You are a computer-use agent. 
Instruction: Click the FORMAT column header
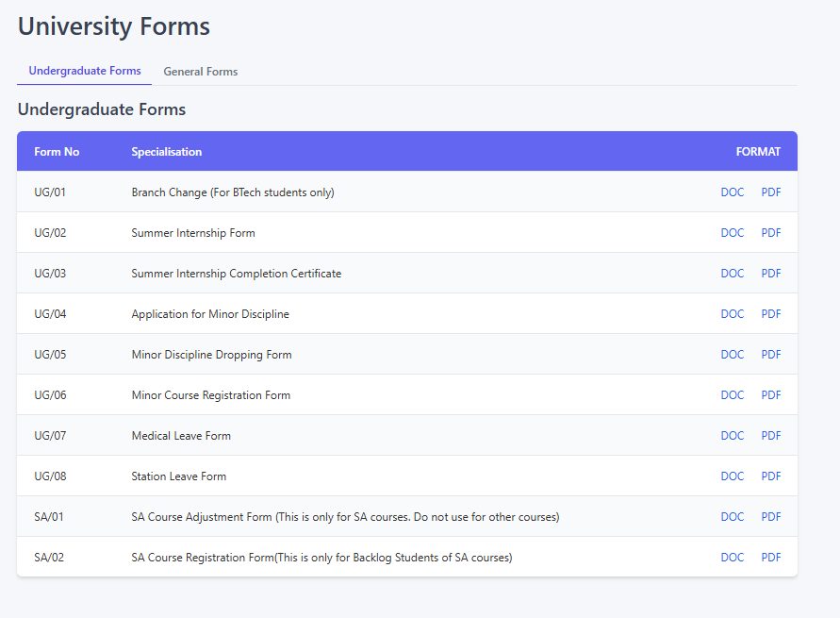tap(758, 152)
